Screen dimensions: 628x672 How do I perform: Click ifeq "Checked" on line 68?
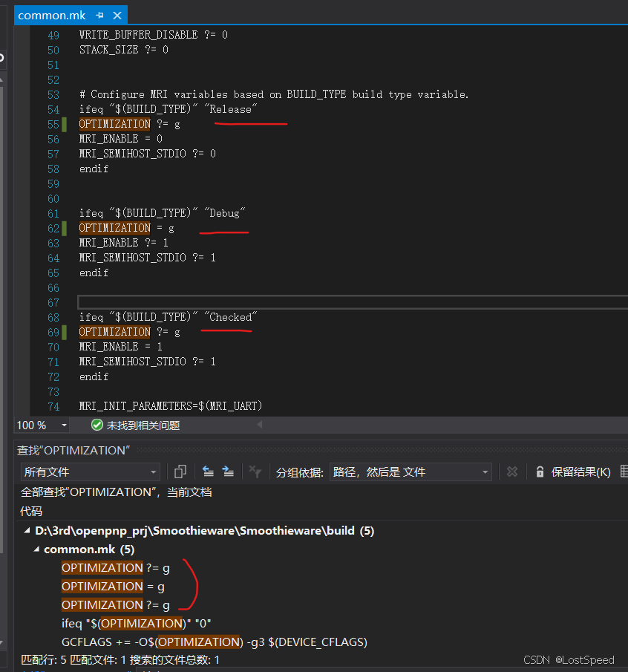tap(168, 317)
